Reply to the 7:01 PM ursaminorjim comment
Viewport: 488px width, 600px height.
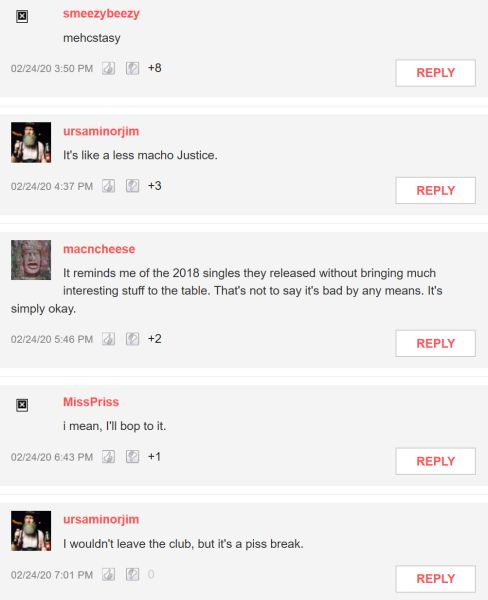(436, 579)
